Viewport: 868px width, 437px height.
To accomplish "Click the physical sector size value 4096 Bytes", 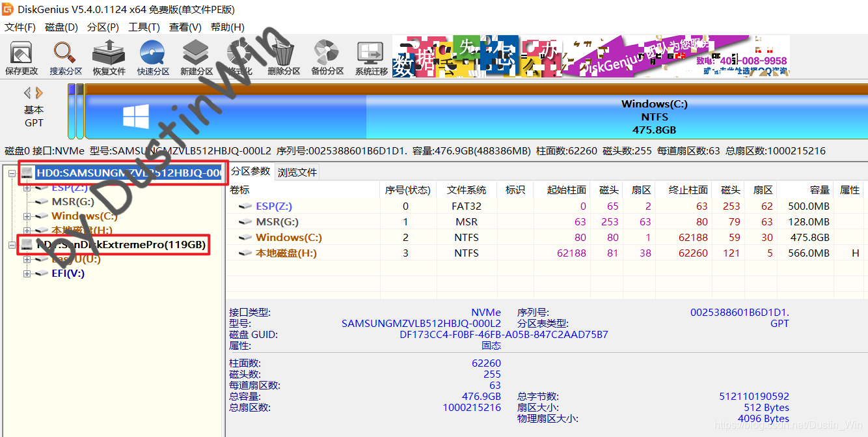I will click(764, 419).
